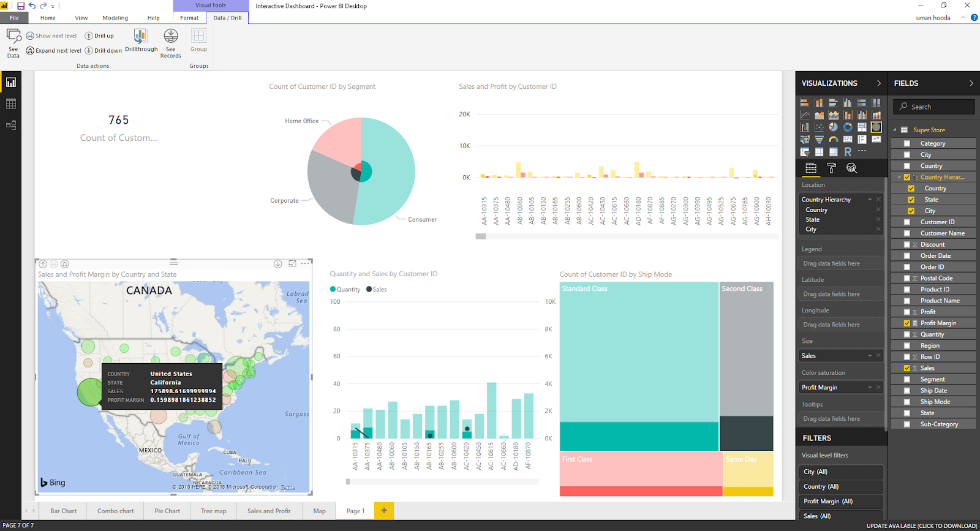Click Expand next level in ribbon
The width and height of the screenshot is (980, 531).
coord(54,50)
